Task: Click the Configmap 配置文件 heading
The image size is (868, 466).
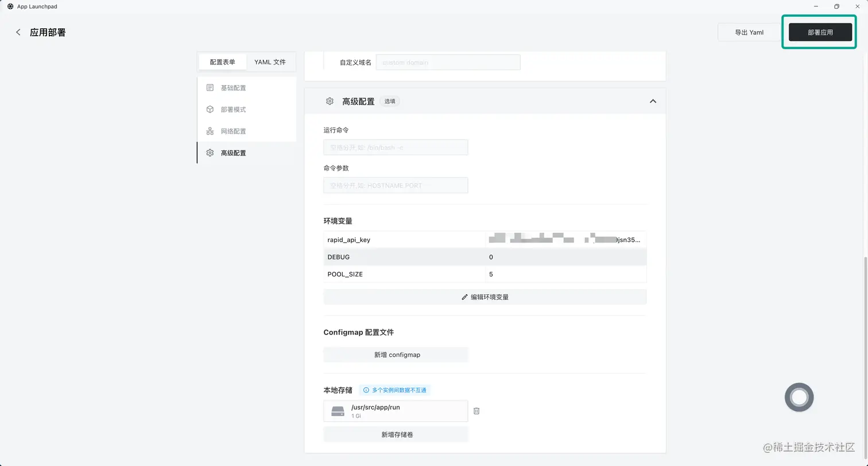Action: coord(359,332)
